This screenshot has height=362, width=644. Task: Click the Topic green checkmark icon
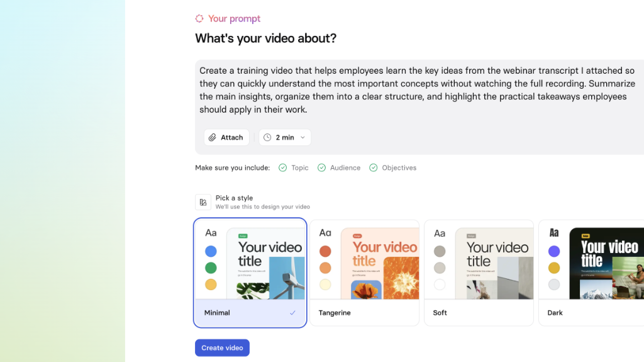click(x=282, y=167)
